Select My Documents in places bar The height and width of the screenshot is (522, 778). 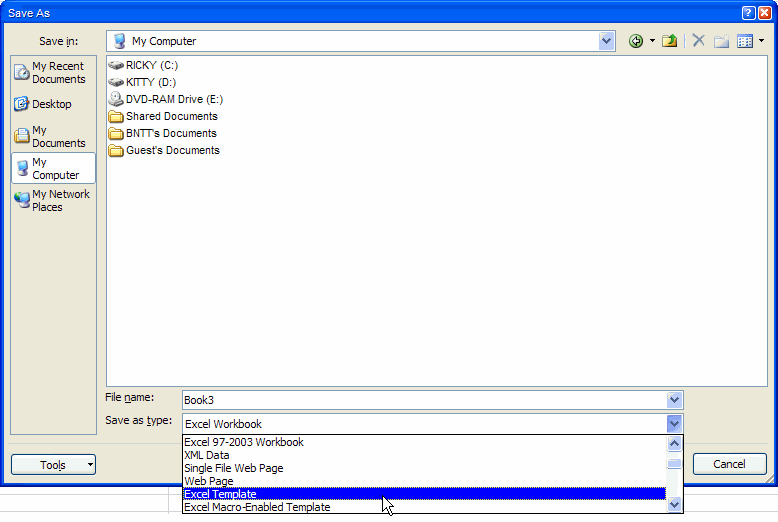53,136
